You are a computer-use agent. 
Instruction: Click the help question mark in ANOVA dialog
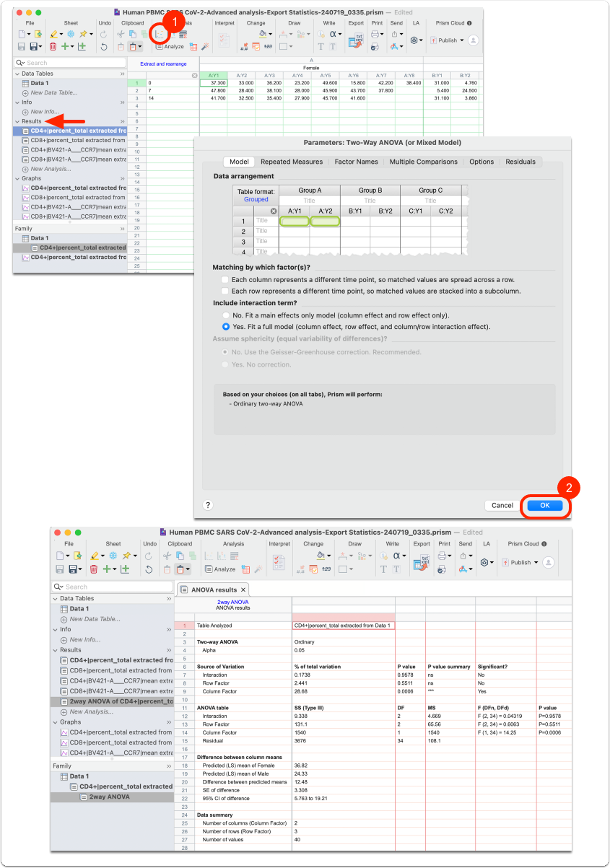pos(208,505)
